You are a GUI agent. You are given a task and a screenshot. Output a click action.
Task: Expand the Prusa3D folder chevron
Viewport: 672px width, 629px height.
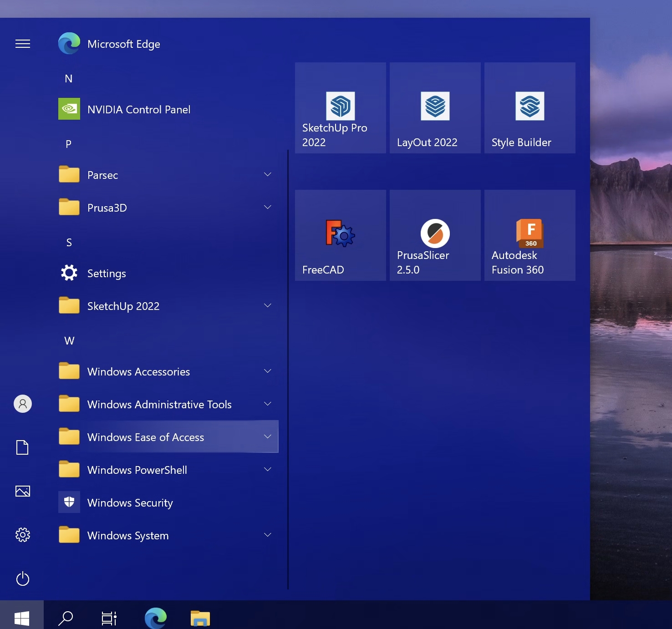[268, 207]
